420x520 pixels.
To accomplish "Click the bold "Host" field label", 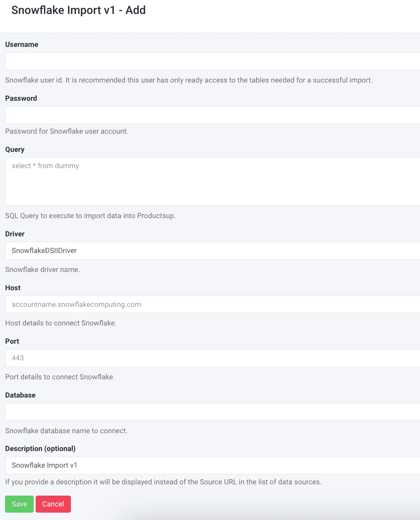I will click(13, 288).
